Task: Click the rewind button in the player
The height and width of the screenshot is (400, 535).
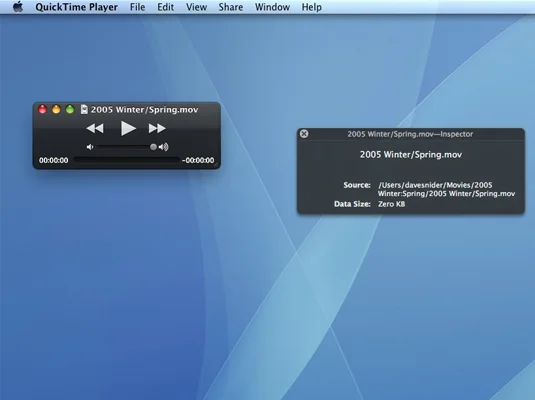Action: pyautogui.click(x=95, y=128)
